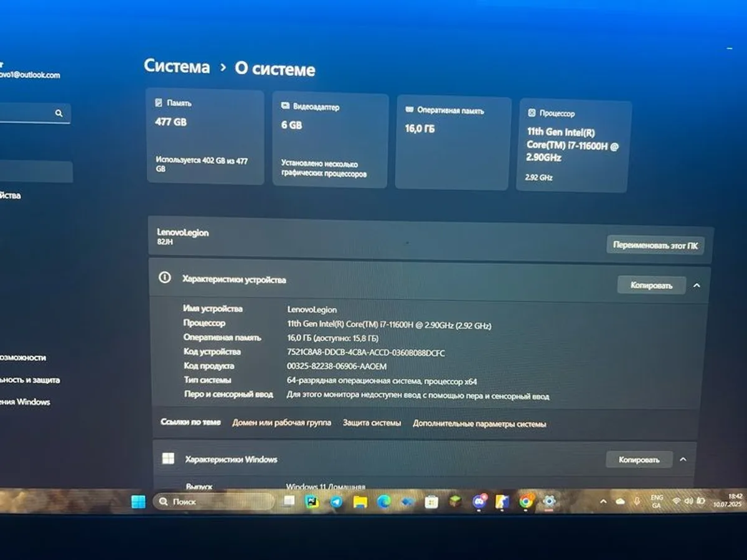The image size is (747, 560).
Task: Click the outlook.com account email in sidebar
Action: click(x=30, y=74)
